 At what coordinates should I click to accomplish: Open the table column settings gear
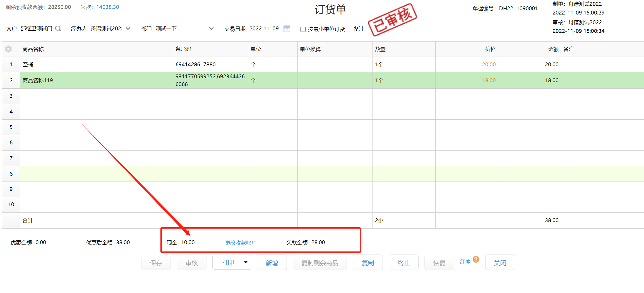click(x=8, y=49)
